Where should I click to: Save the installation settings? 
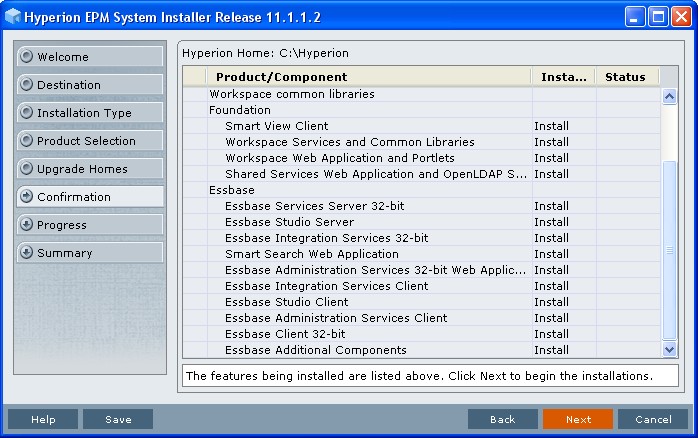[118, 419]
